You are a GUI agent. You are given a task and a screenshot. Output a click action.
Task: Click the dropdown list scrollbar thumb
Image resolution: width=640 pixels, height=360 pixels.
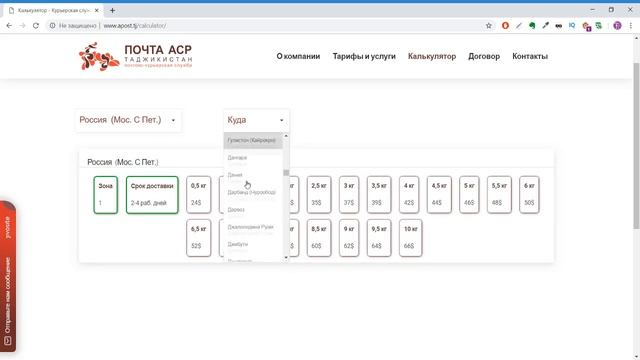pyautogui.click(x=286, y=173)
